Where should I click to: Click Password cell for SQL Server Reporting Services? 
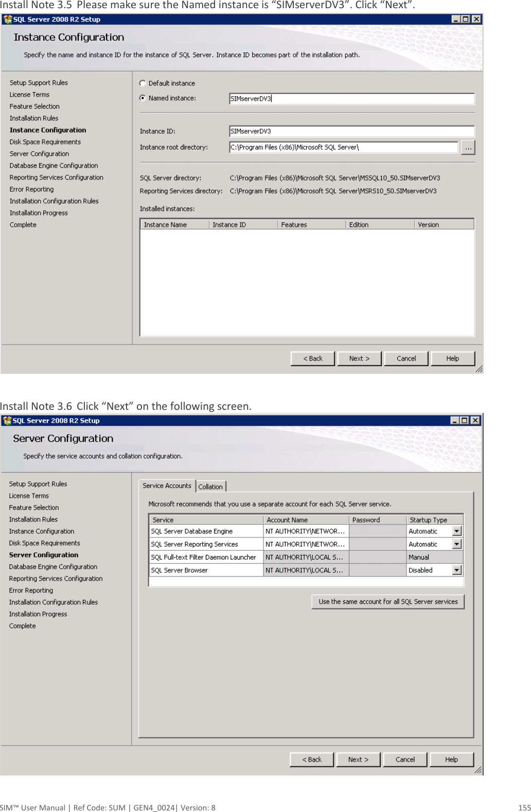[x=378, y=544]
